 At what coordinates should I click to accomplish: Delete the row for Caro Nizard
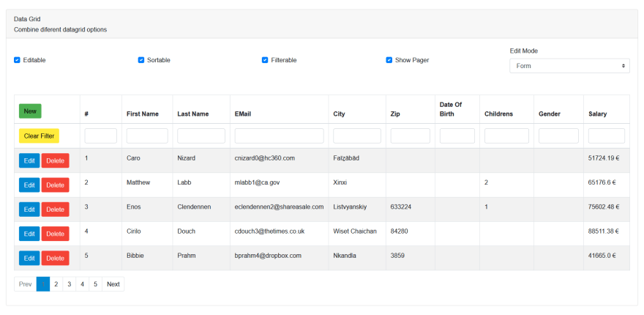pos(55,160)
